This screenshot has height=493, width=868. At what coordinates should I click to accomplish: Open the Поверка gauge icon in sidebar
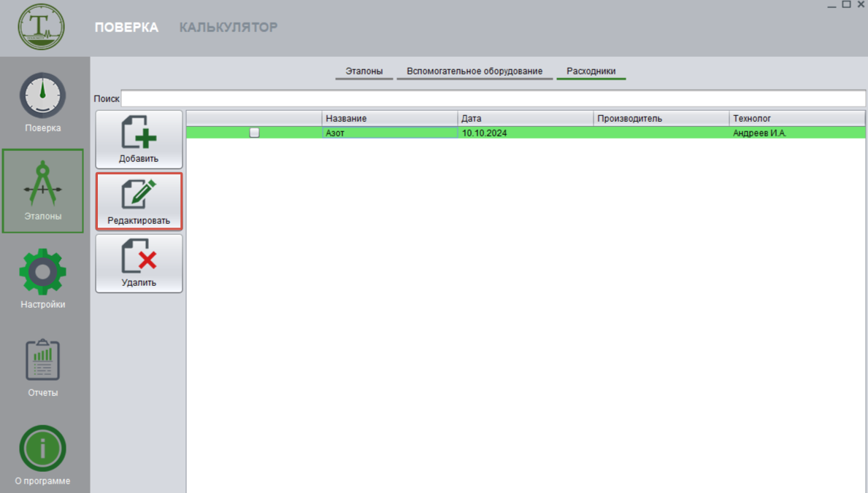42,97
